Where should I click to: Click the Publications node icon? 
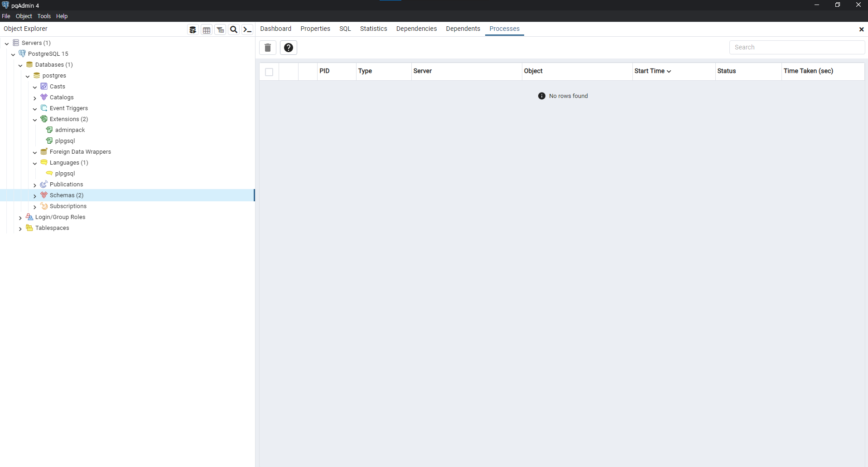(x=44, y=184)
